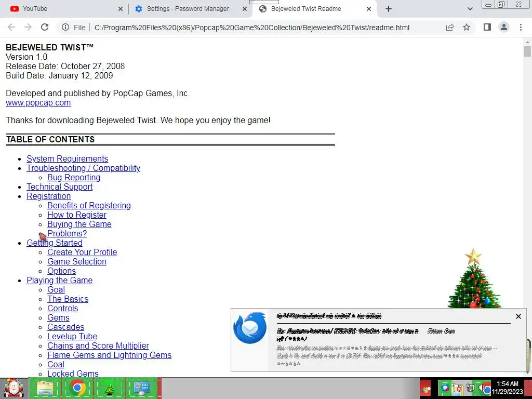532x399 pixels.
Task: Click the How to Register link
Action: click(x=77, y=215)
